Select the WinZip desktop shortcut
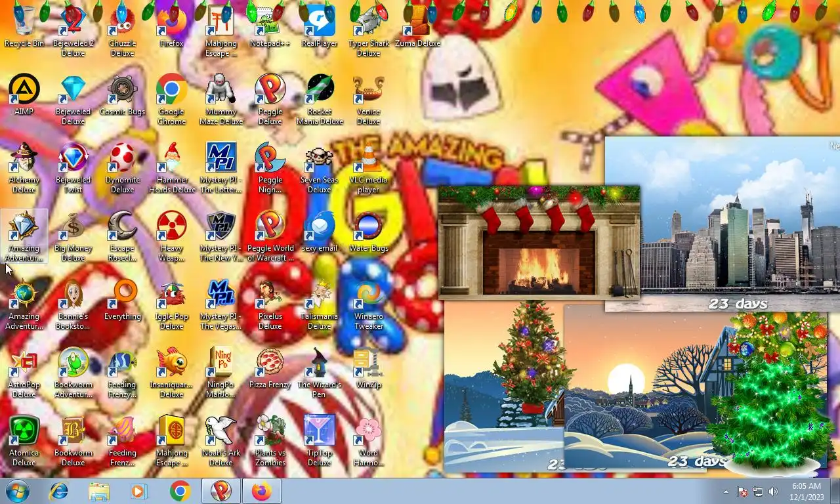 click(368, 369)
